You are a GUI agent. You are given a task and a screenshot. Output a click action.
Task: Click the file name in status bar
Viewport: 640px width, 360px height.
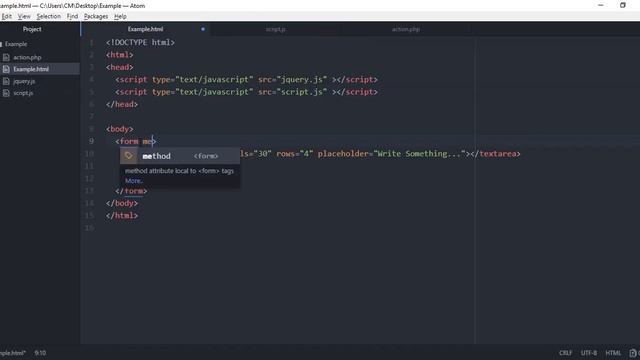coord(13,353)
